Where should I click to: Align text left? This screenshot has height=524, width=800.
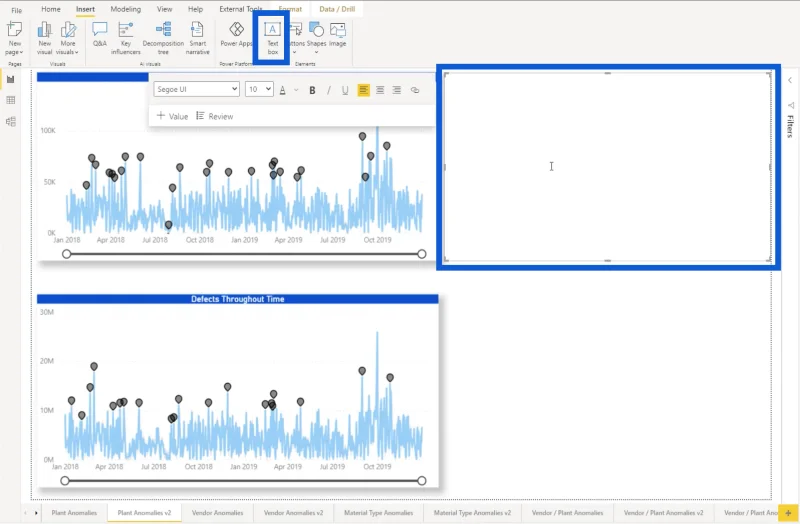coord(363,90)
